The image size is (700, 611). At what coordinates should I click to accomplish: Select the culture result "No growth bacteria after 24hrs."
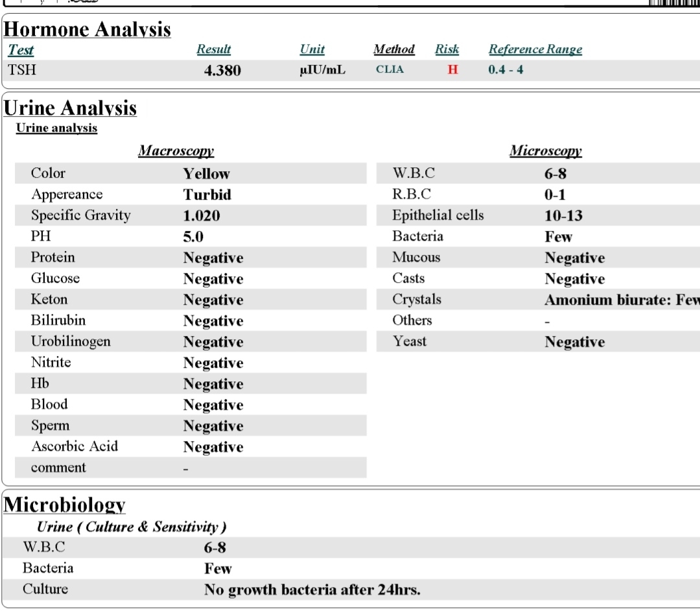click(312, 590)
